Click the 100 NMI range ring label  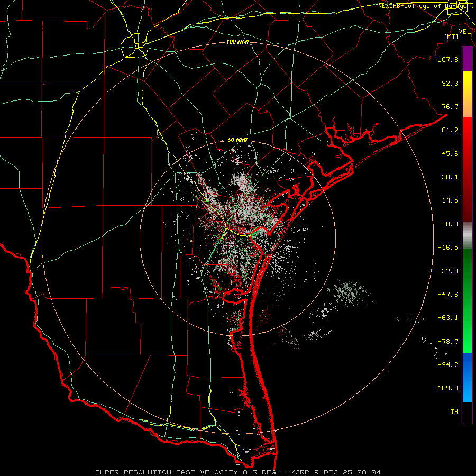(237, 42)
